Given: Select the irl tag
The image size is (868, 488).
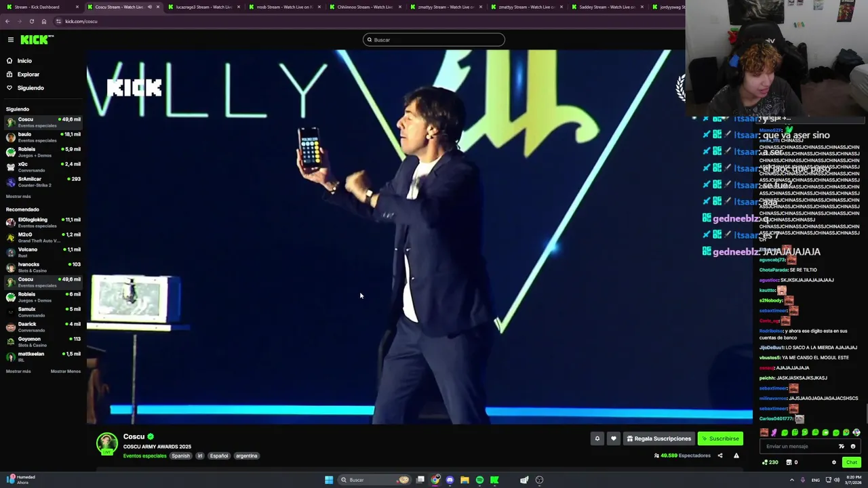Looking at the screenshot, I should click(x=200, y=456).
